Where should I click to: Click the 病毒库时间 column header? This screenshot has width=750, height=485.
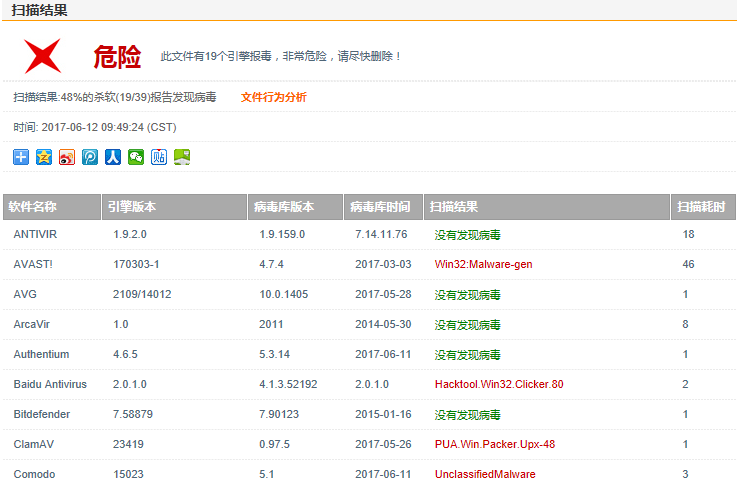pyautogui.click(x=383, y=207)
